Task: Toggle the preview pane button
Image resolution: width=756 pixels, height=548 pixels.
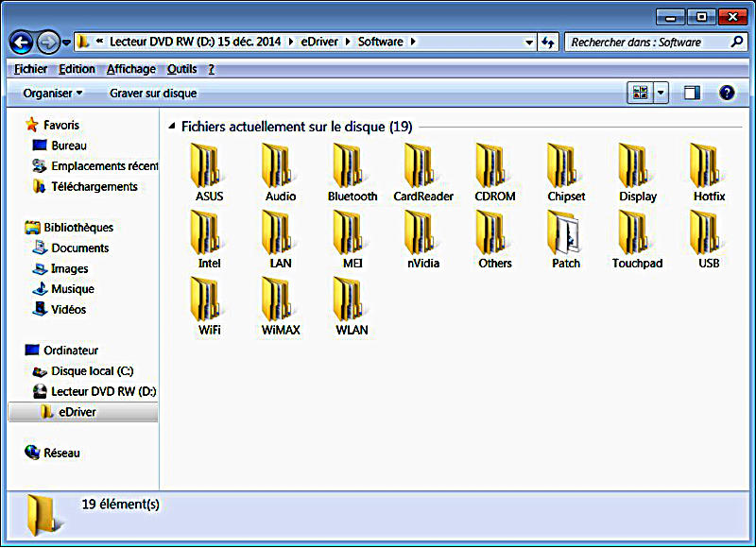Action: (692, 93)
